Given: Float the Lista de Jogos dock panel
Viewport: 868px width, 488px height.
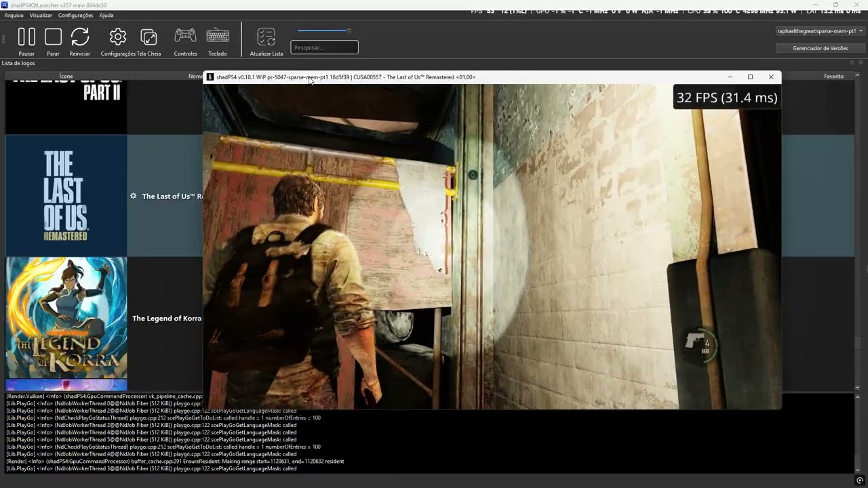Looking at the screenshot, I should (x=852, y=62).
